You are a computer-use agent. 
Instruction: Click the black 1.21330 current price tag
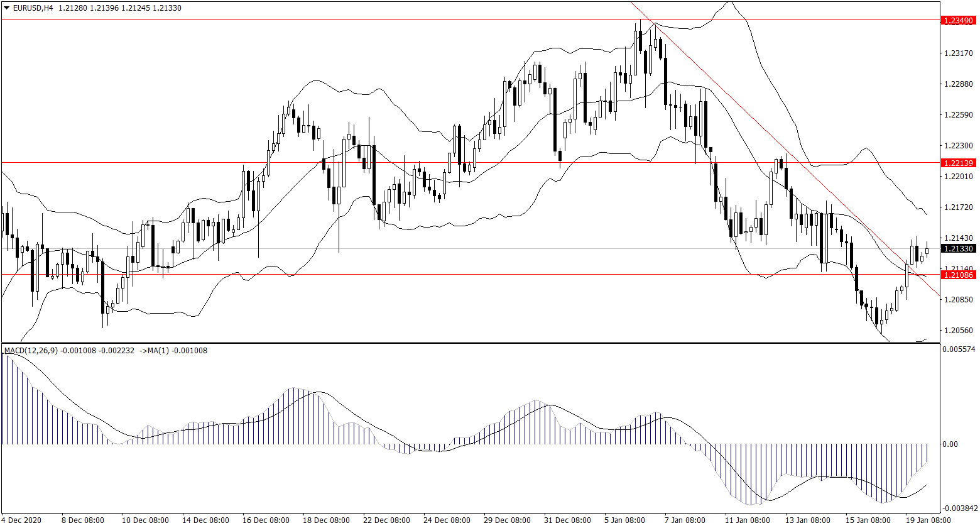(x=958, y=249)
